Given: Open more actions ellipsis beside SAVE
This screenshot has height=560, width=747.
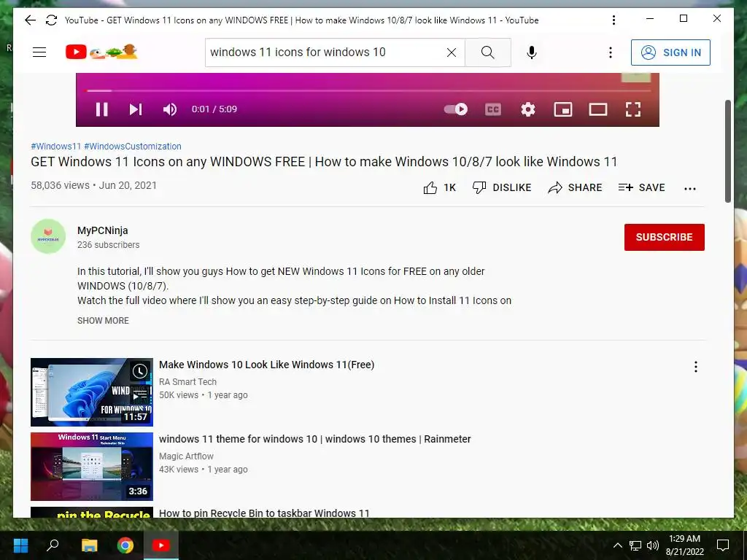Looking at the screenshot, I should click(x=690, y=189).
